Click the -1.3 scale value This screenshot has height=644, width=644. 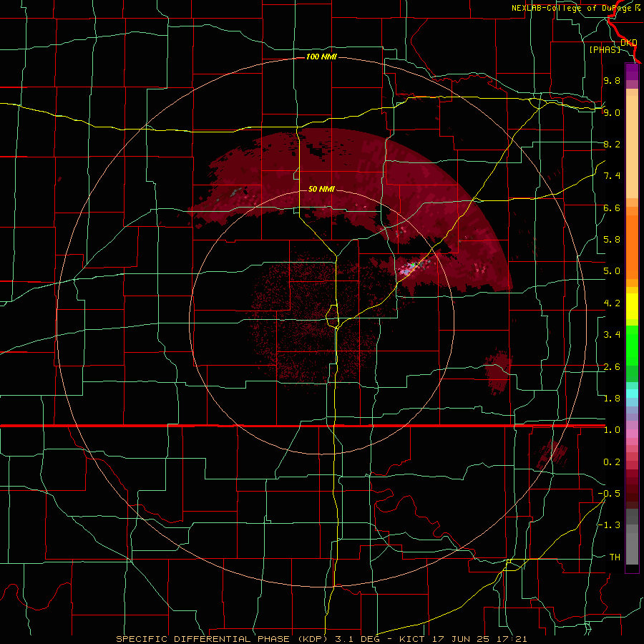[x=609, y=525]
